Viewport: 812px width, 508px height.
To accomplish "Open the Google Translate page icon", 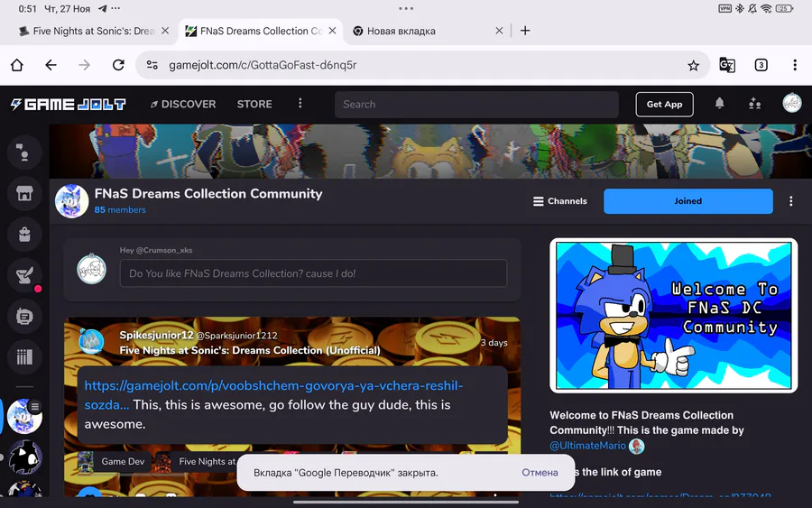I will tap(727, 65).
